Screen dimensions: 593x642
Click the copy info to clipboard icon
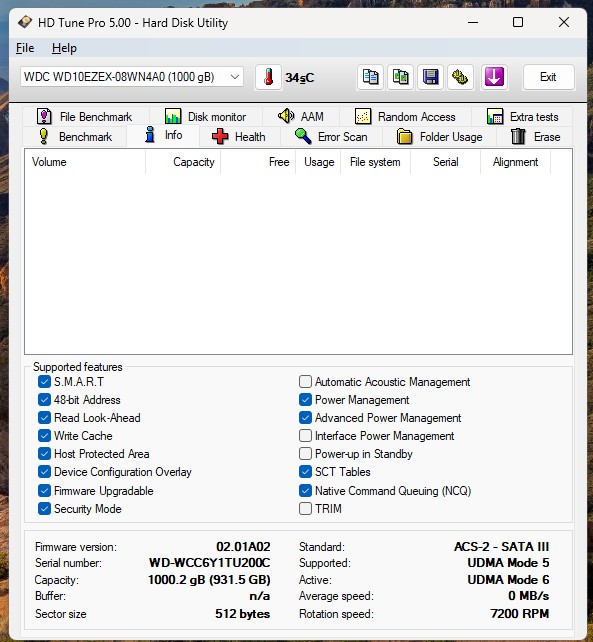coord(370,77)
